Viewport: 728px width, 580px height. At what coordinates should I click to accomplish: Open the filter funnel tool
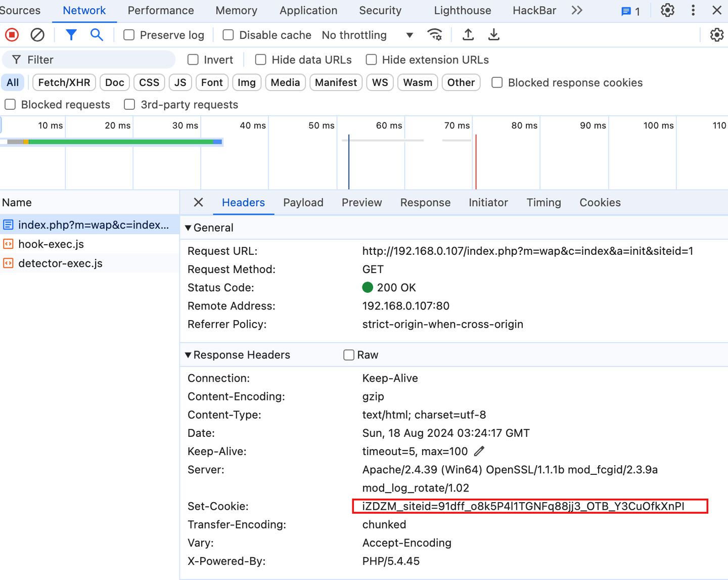[x=71, y=34]
